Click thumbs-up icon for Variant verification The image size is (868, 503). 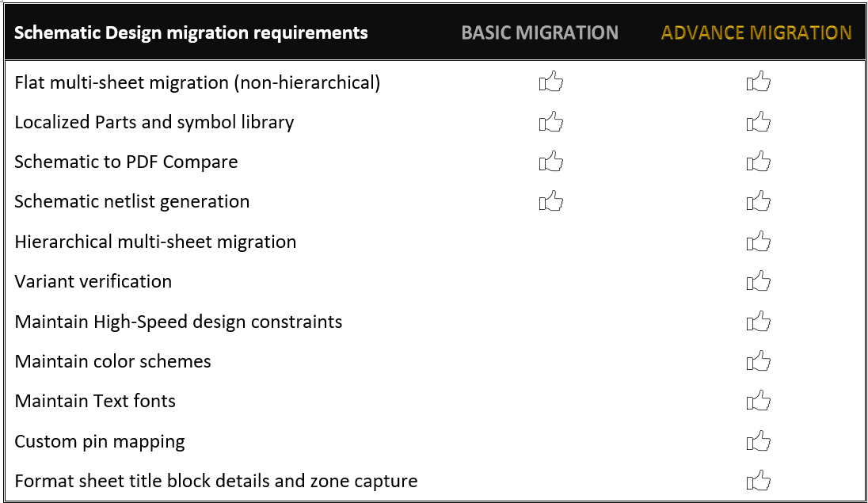pos(759,281)
